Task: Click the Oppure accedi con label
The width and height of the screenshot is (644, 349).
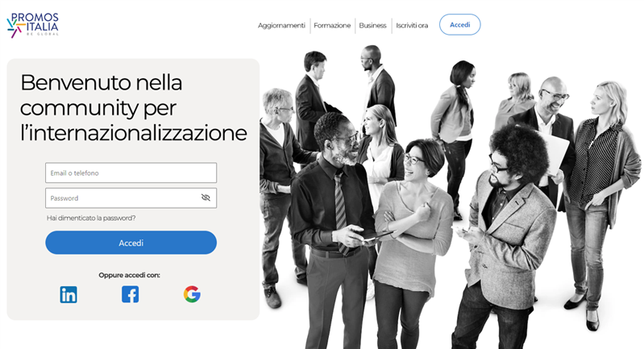Action: tap(130, 275)
